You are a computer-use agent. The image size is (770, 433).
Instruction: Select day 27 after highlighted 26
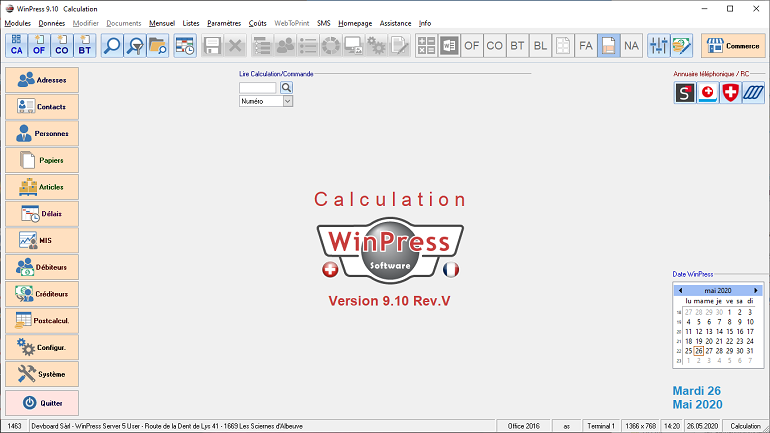tap(709, 351)
